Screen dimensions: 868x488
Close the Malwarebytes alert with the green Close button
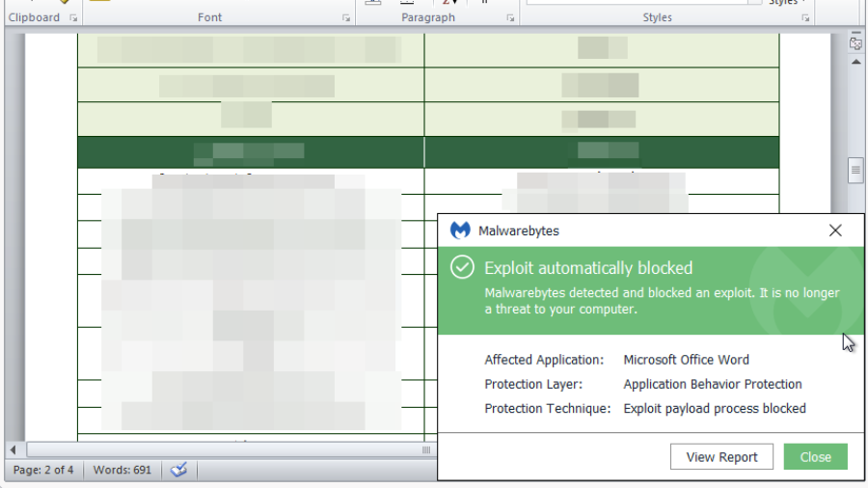tap(815, 457)
